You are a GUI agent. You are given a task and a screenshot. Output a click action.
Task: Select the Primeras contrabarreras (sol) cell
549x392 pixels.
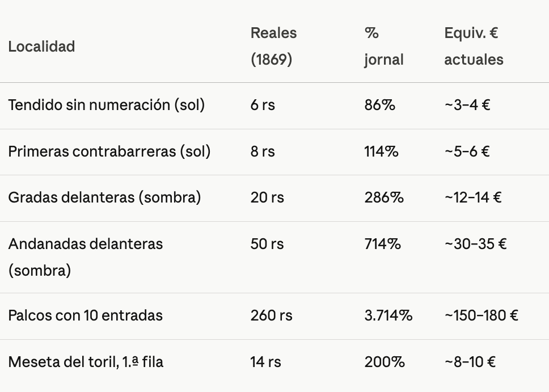[x=109, y=151]
